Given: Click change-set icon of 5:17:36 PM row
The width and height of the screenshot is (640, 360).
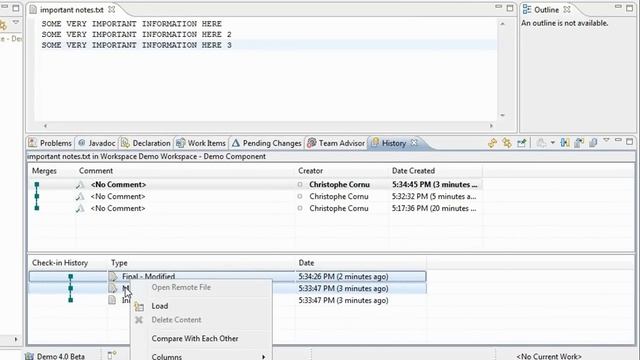Looking at the screenshot, I should point(80,208).
